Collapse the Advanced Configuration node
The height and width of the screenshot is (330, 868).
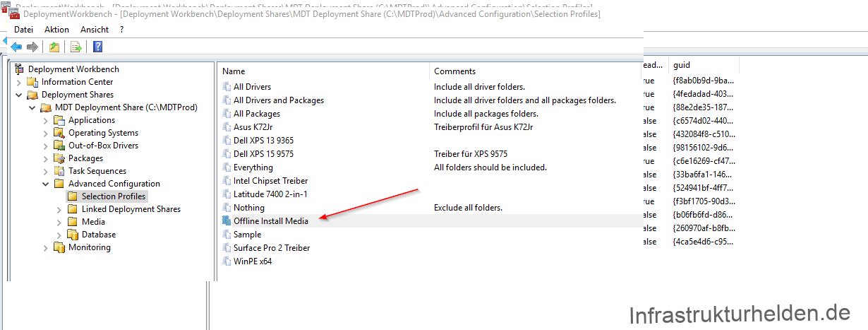pyautogui.click(x=46, y=184)
